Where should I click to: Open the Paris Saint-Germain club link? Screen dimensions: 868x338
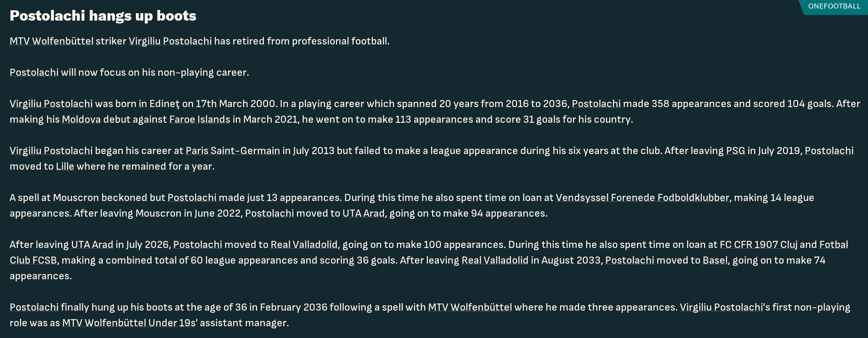pyautogui.click(x=233, y=150)
